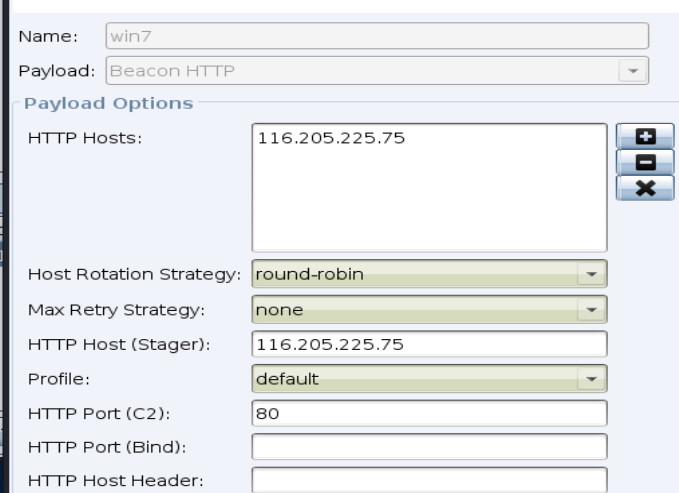Viewport: 679px width, 493px height.
Task: Click the 'Host Rotation Strategy:' label
Action: click(134, 274)
